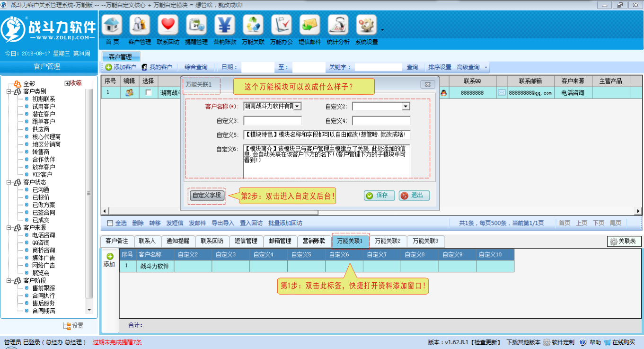644x349 pixels.
Task: Switch to 联系人 tab
Action: click(x=147, y=241)
